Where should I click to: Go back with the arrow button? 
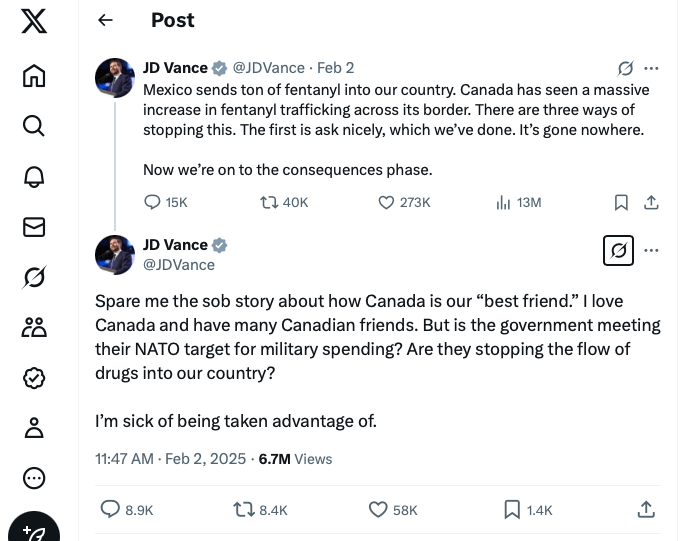[x=105, y=20]
